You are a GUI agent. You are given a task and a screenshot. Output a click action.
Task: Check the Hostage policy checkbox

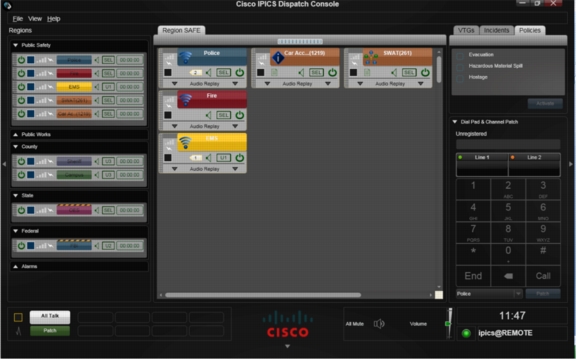(461, 79)
